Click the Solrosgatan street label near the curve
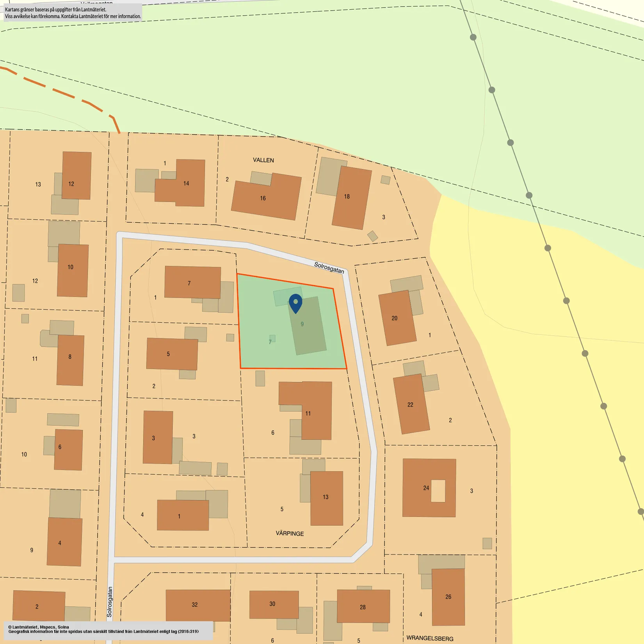Viewport: 644px width, 644px height. pyautogui.click(x=329, y=268)
